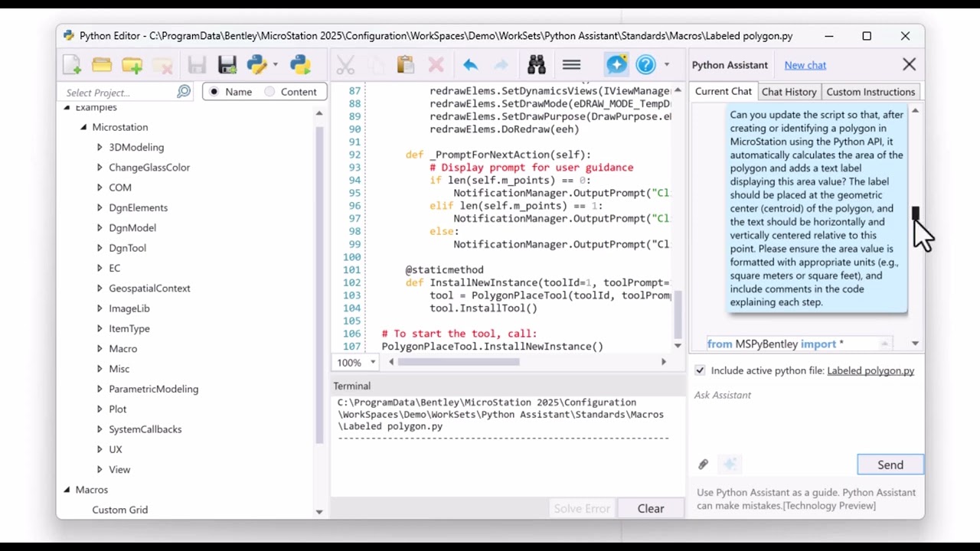
Task: Select ParametricModeling in the tree
Action: (x=153, y=389)
